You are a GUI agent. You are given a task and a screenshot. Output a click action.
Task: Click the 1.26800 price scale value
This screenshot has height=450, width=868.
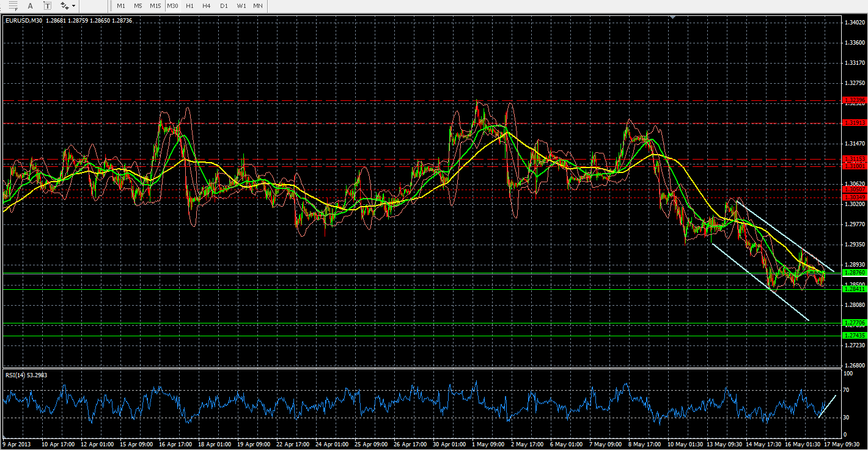(x=855, y=365)
